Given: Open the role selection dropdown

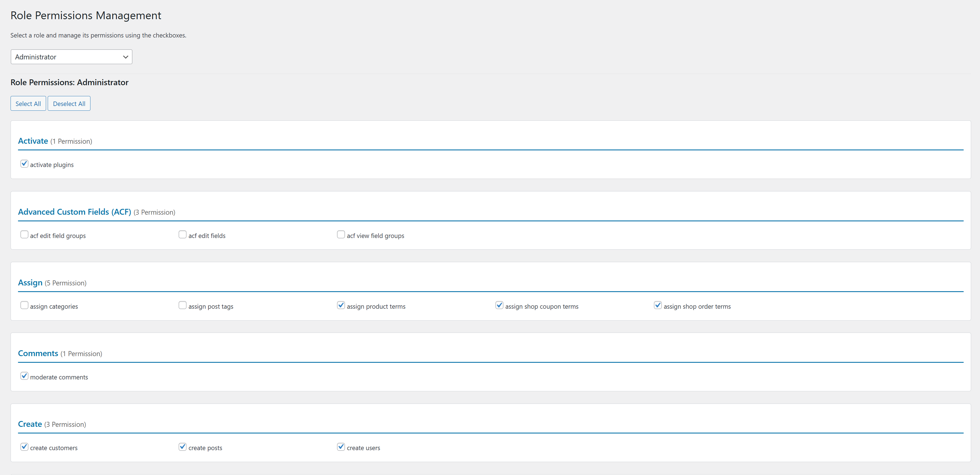Looking at the screenshot, I should pyautogui.click(x=71, y=57).
